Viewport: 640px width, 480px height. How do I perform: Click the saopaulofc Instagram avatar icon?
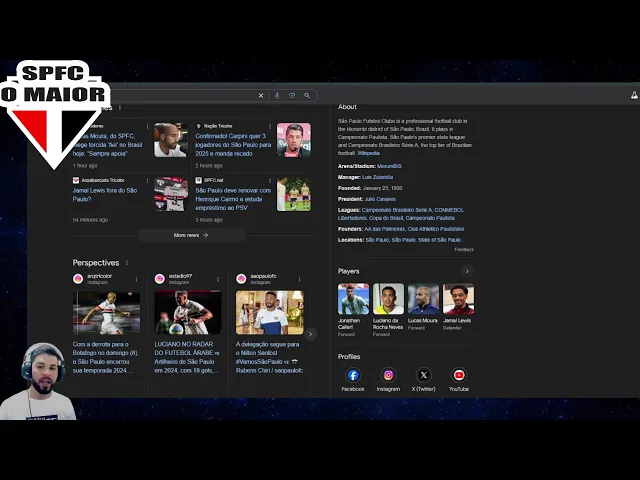[x=241, y=279]
